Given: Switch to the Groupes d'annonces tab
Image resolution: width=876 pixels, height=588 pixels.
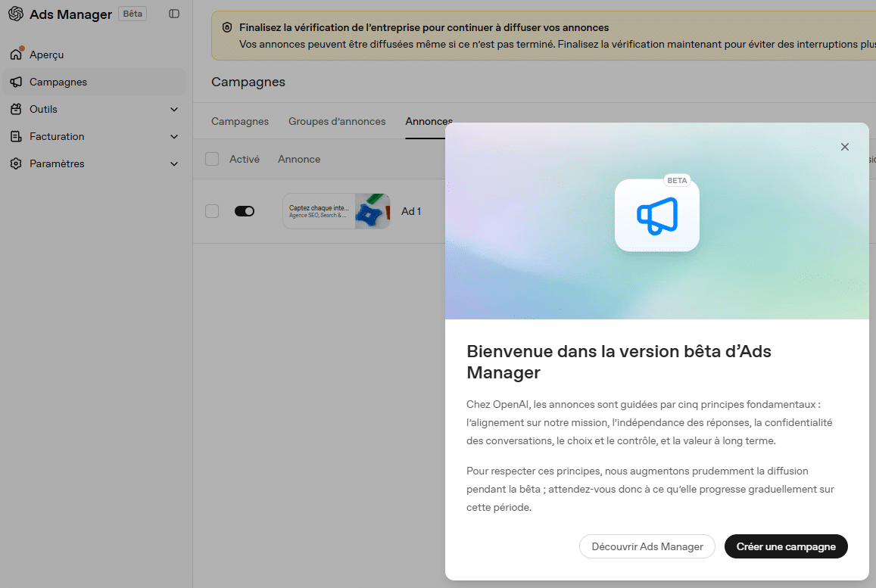Looking at the screenshot, I should (337, 121).
